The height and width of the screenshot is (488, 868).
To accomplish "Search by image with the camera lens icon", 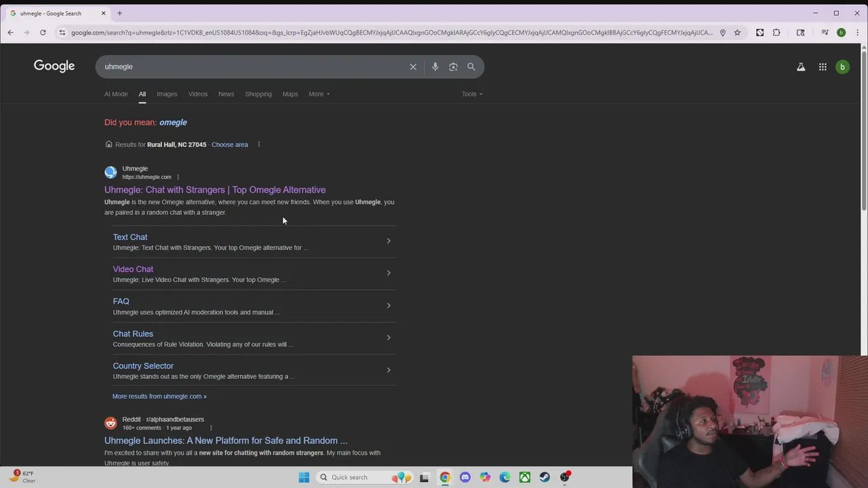I will click(x=453, y=66).
